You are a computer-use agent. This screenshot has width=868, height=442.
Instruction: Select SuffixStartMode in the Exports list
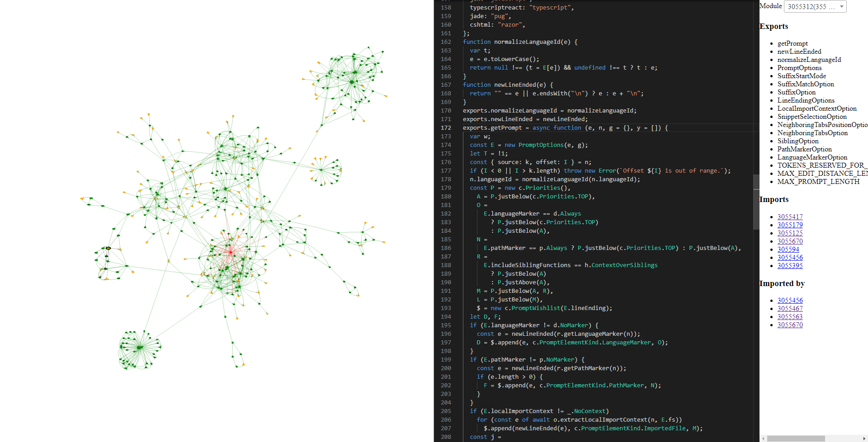point(802,76)
